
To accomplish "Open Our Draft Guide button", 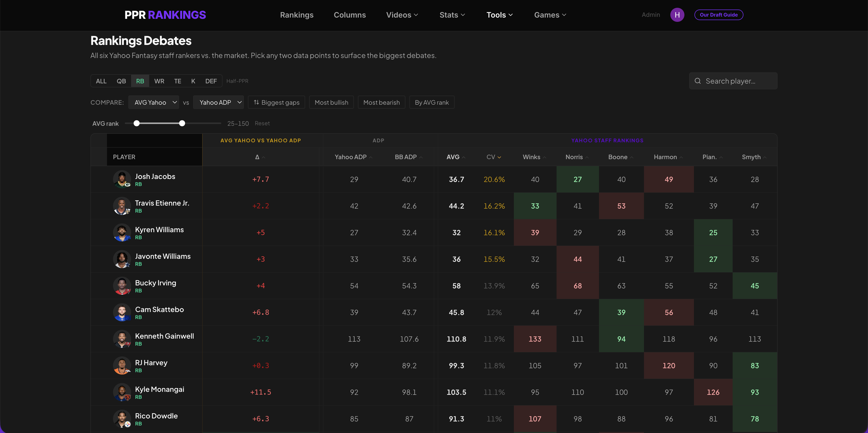I will click(719, 15).
